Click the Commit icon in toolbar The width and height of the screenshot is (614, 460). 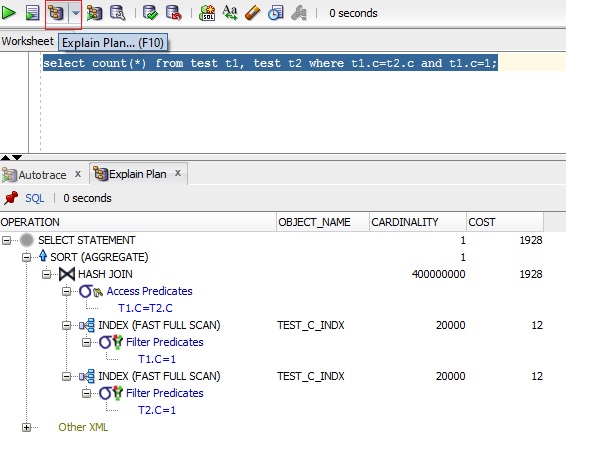click(x=150, y=14)
